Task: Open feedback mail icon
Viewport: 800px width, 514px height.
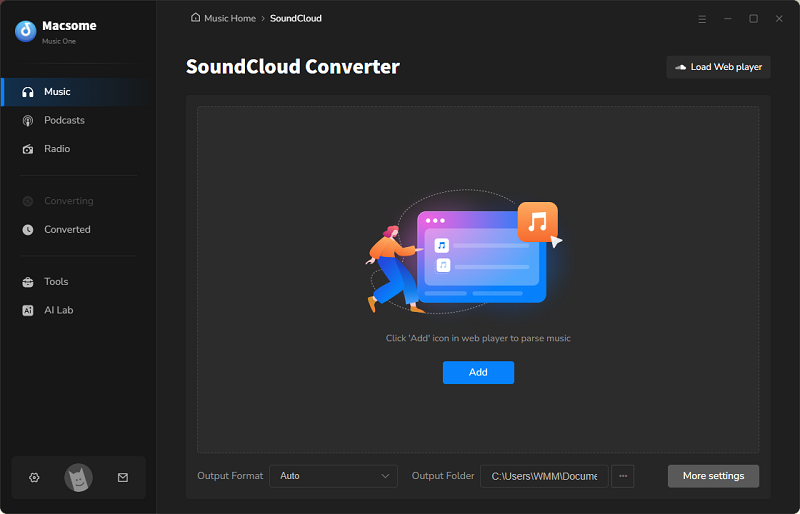Action: point(123,478)
